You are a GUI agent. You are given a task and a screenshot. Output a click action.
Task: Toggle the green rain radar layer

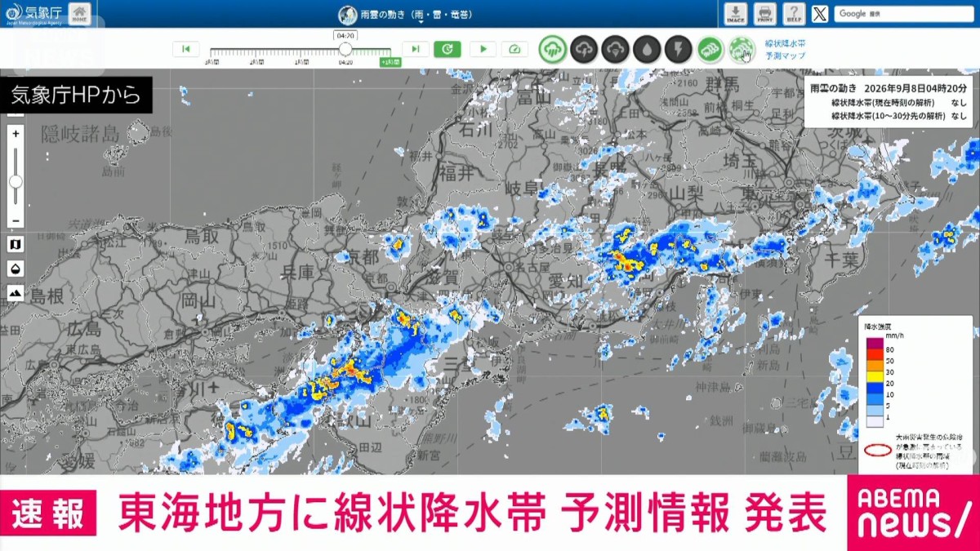[553, 50]
